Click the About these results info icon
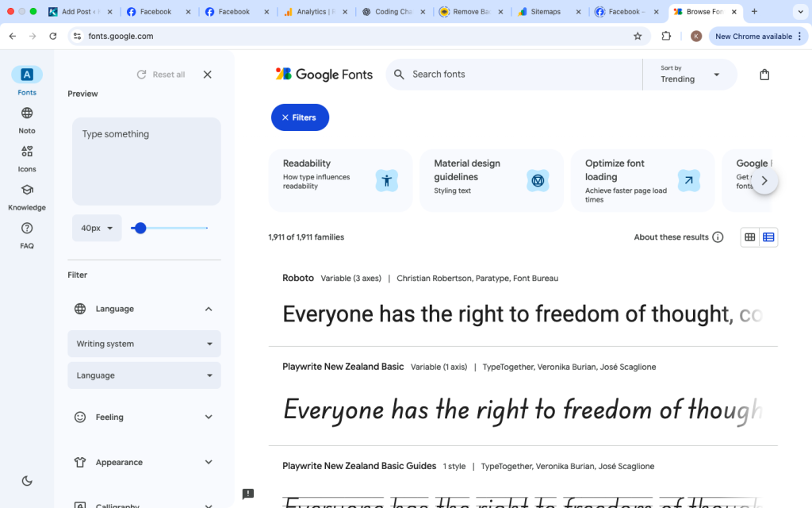Image resolution: width=812 pixels, height=508 pixels. tap(718, 237)
